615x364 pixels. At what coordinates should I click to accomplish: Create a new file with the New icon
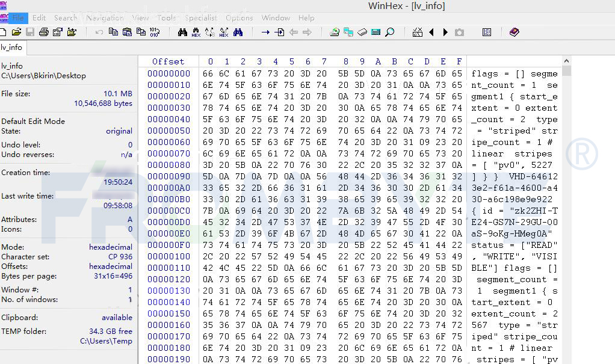point(3,32)
